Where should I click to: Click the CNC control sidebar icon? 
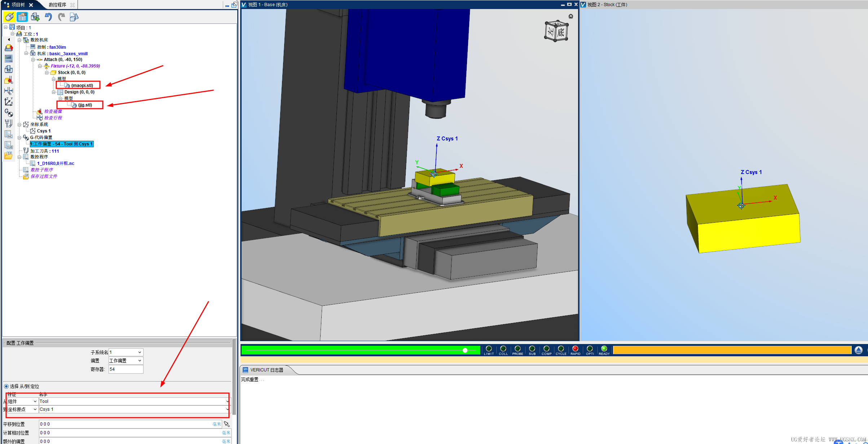(9, 58)
